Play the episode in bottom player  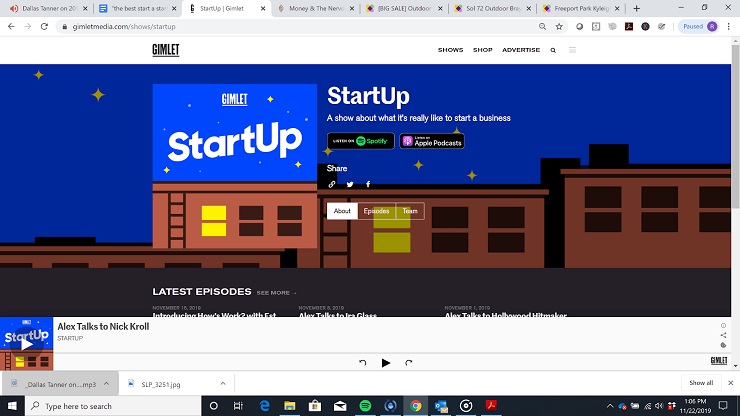(x=386, y=363)
